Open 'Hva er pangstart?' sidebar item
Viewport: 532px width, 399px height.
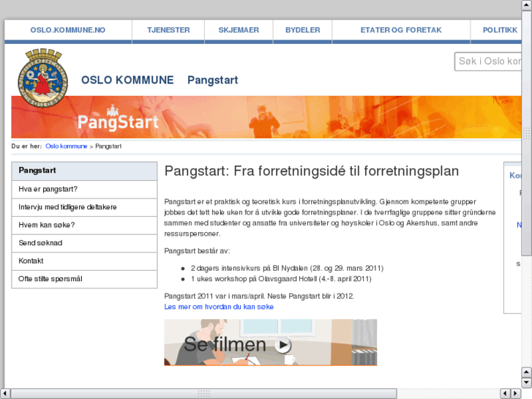(x=84, y=190)
